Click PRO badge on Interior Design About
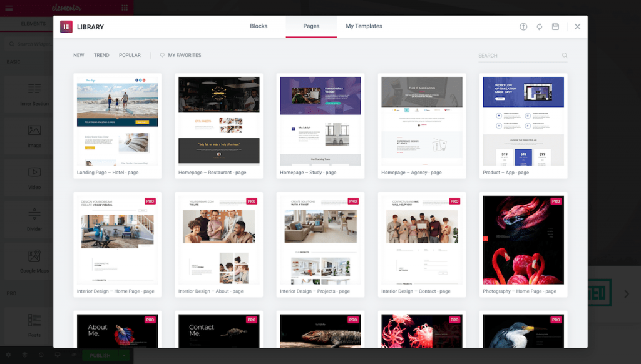The height and width of the screenshot is (364, 641). pos(252,201)
